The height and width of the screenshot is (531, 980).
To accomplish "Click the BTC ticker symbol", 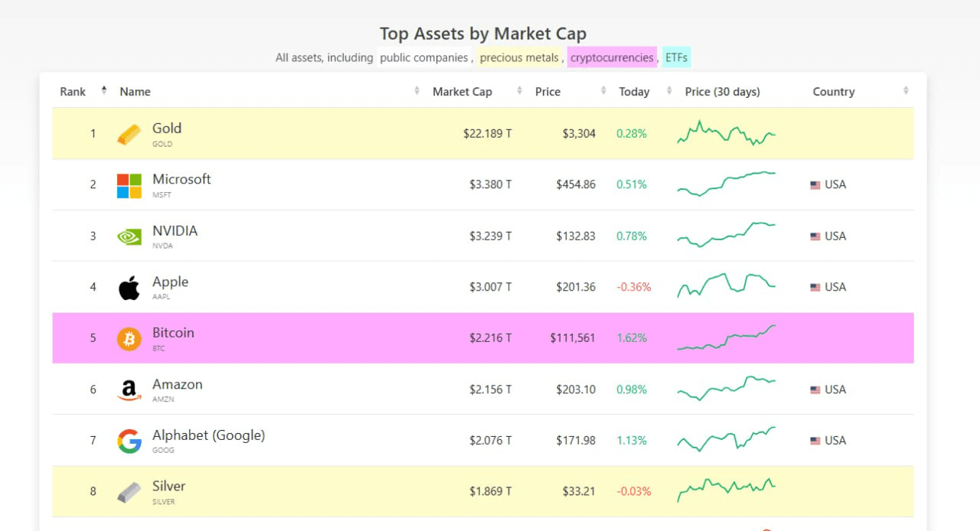I will pyautogui.click(x=158, y=349).
